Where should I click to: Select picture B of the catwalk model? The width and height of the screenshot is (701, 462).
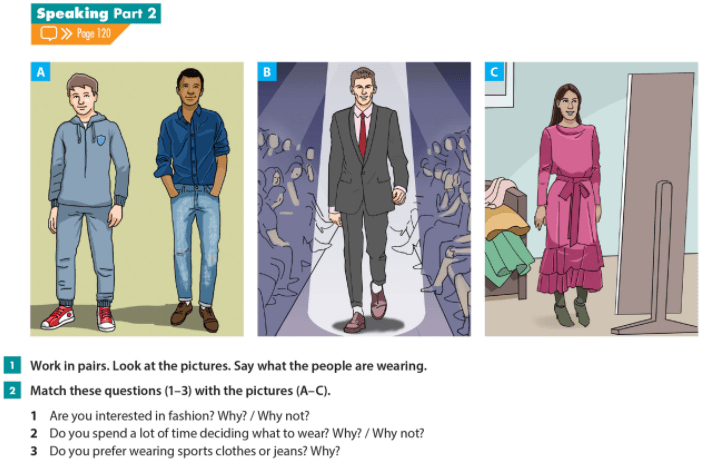[x=364, y=199]
